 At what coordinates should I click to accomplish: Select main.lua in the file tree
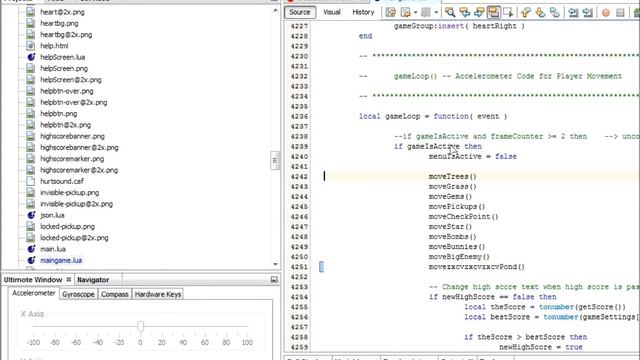[53, 249]
